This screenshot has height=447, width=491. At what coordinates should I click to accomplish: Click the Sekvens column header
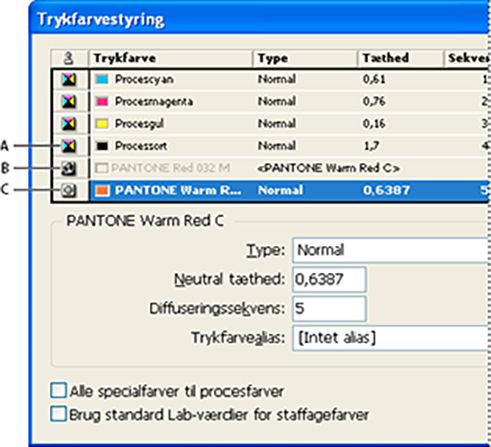pos(467,58)
